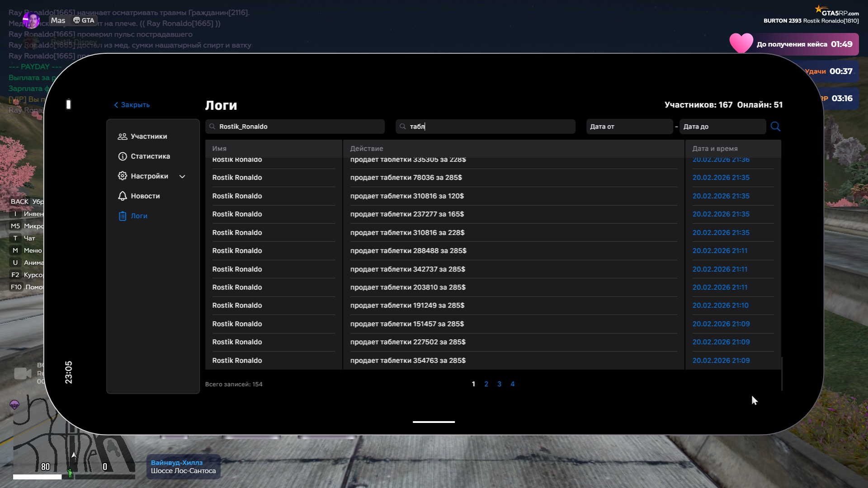This screenshot has width=868, height=488.
Task: Click the Статистика info icon
Action: tap(122, 156)
